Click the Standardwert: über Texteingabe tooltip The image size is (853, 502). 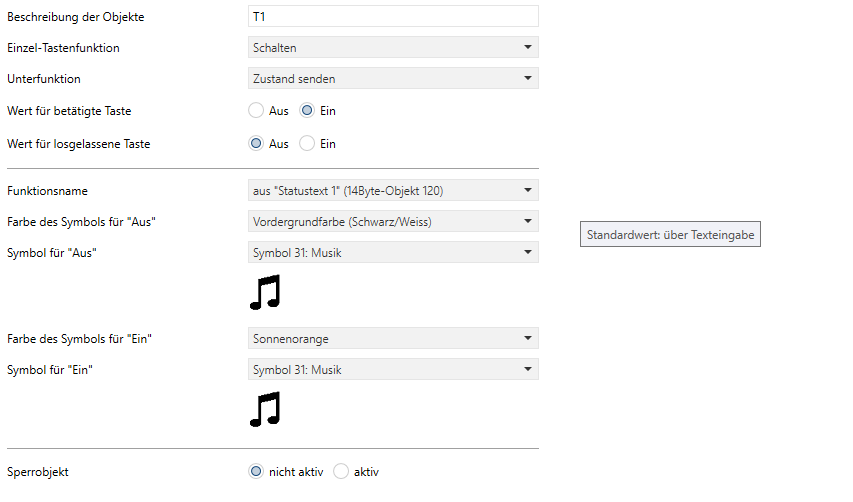pos(670,234)
